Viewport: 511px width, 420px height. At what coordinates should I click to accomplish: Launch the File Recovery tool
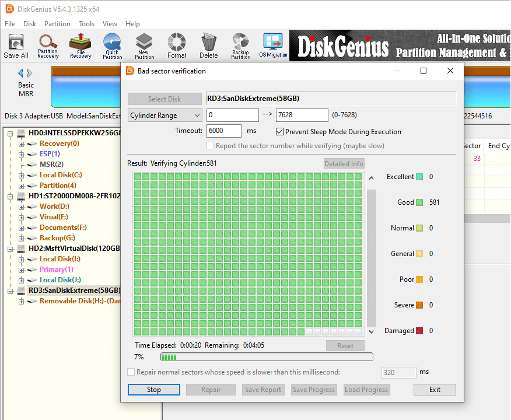pos(80,45)
